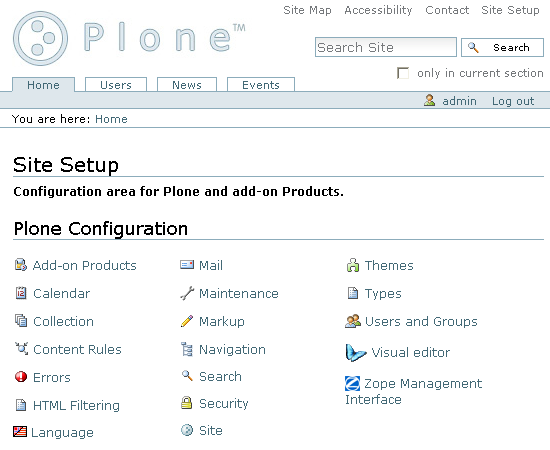550x450 pixels.
Task: Open the Types settings link
Action: (383, 294)
